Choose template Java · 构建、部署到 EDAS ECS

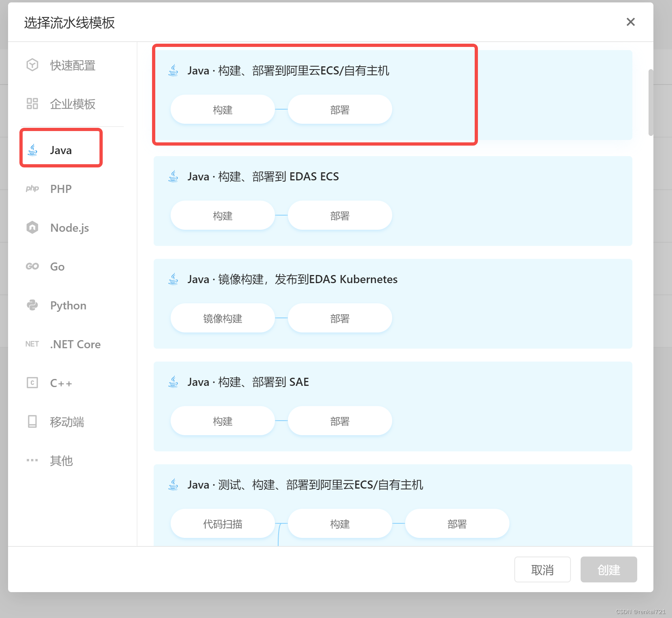tap(393, 201)
